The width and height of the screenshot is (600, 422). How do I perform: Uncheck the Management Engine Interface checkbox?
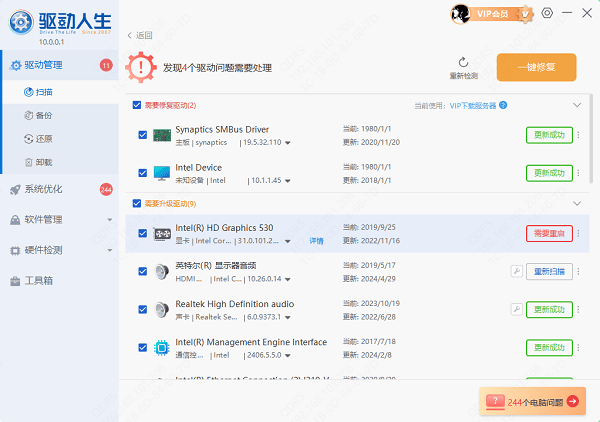tap(143, 347)
